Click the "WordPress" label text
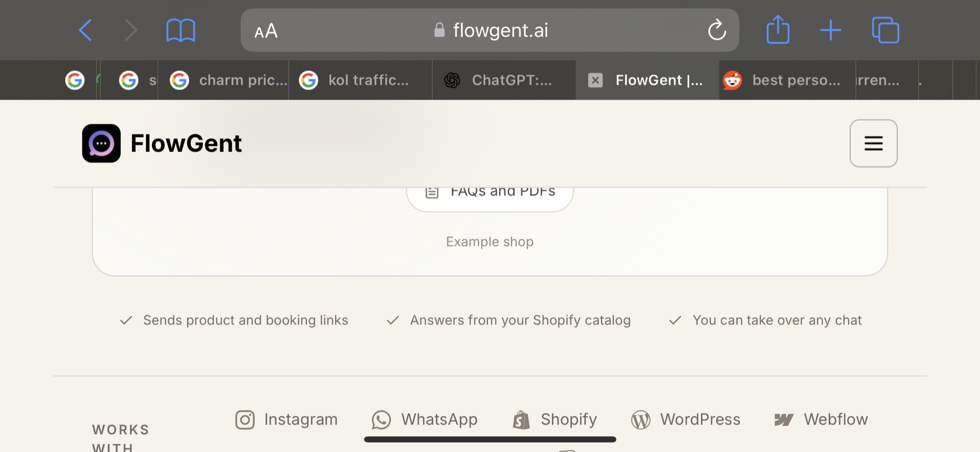This screenshot has height=452, width=980. 700,419
